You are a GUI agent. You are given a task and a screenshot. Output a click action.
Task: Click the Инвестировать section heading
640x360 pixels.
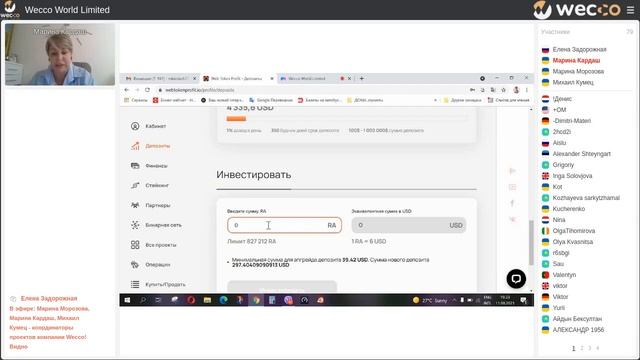point(253,175)
